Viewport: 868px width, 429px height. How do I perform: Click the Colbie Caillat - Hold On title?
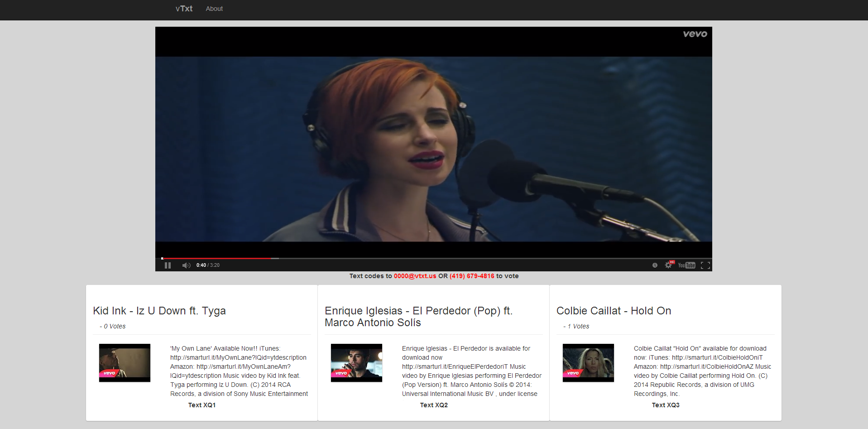[x=614, y=311]
